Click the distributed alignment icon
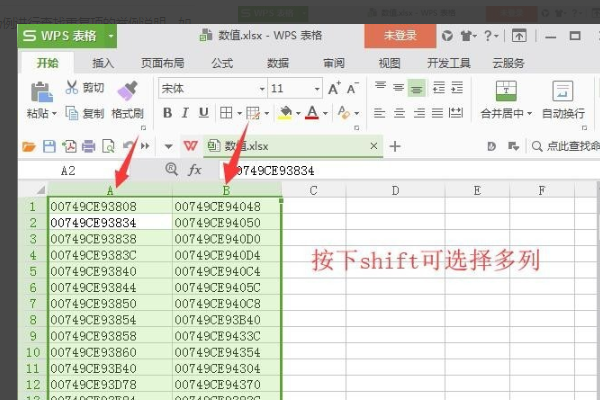This screenshot has height=400, width=600. tap(456, 113)
